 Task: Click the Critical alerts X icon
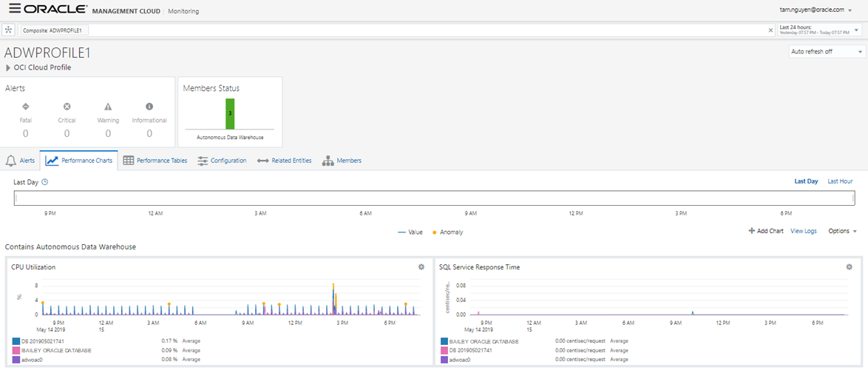tap(67, 107)
